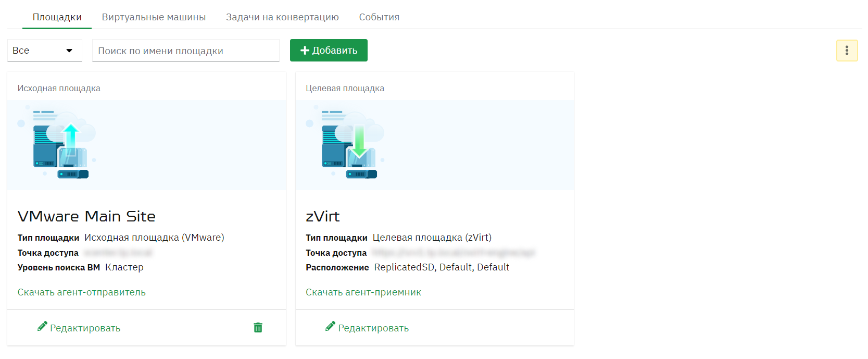Click 'Исходная площадка (VMware)' type value

154,238
